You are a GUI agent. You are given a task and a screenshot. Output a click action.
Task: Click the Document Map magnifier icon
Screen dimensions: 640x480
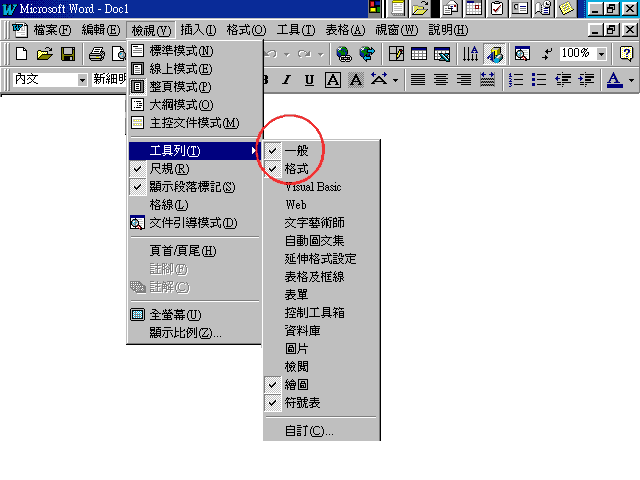[522, 54]
